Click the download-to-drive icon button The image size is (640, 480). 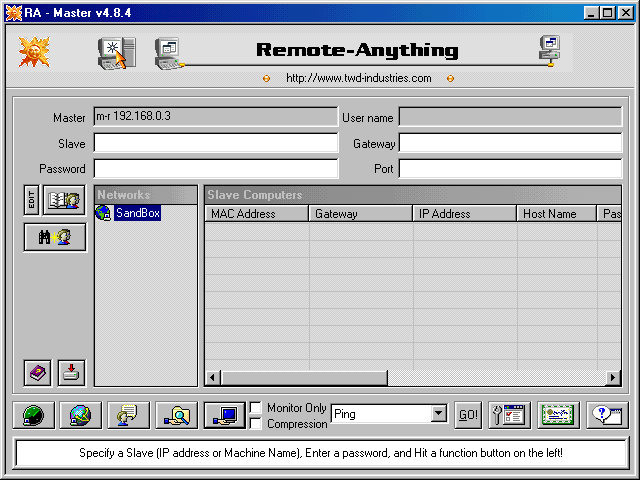point(71,373)
